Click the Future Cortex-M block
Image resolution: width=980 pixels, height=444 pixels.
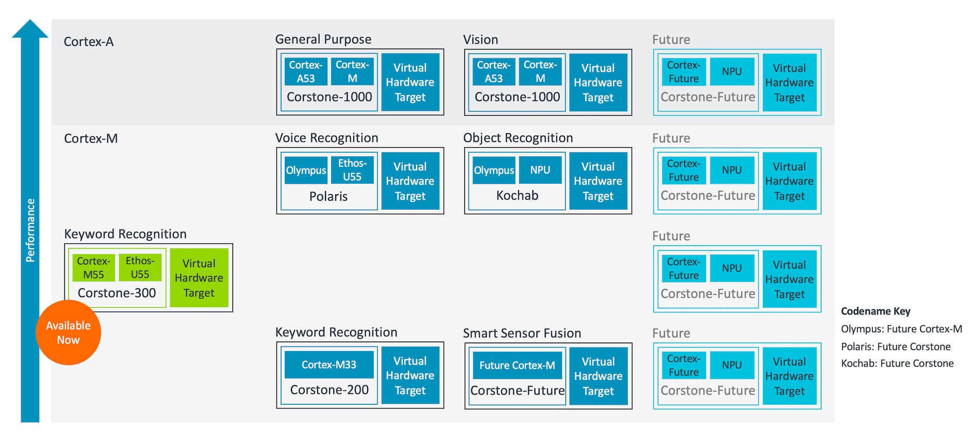pos(517,365)
